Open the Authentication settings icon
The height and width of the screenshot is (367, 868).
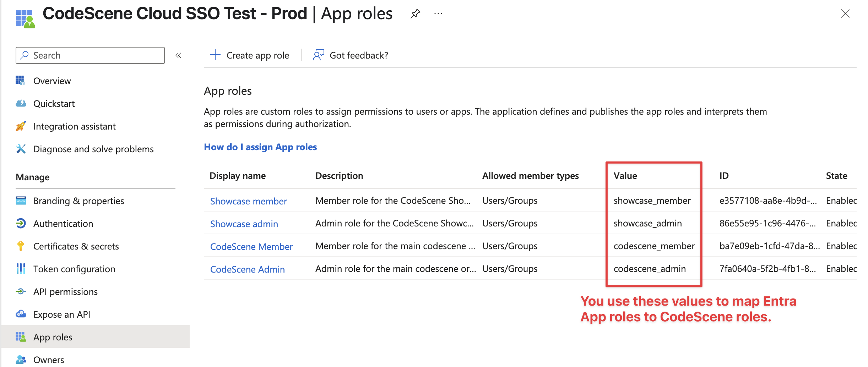click(x=21, y=223)
